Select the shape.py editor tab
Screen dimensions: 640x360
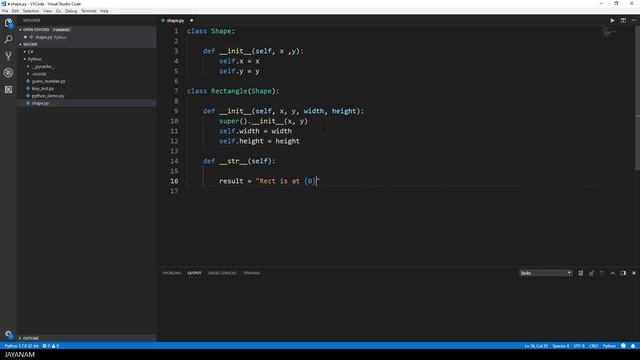176,20
